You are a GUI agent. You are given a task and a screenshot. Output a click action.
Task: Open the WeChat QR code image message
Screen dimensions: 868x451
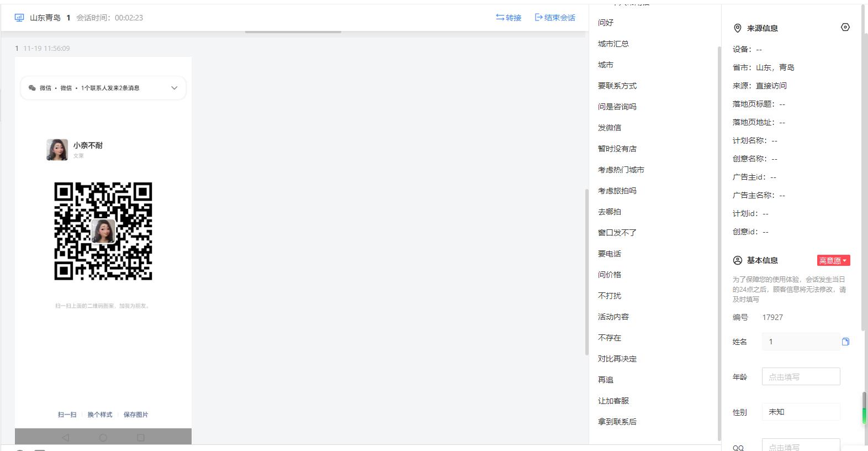103,250
